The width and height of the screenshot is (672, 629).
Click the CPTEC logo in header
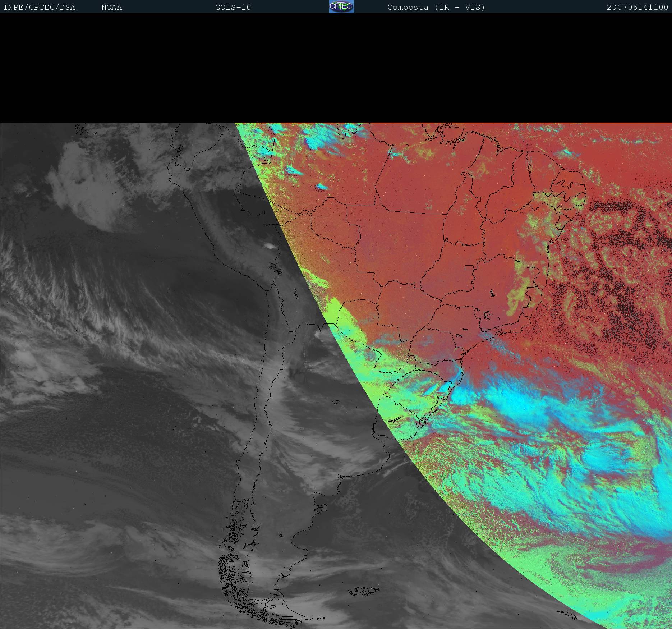tap(341, 6)
